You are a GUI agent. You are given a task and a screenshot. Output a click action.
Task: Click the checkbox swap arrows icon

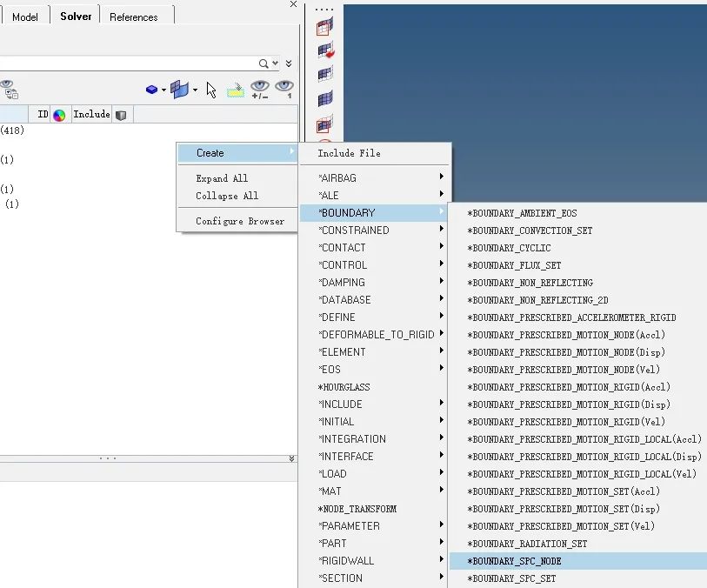11,93
